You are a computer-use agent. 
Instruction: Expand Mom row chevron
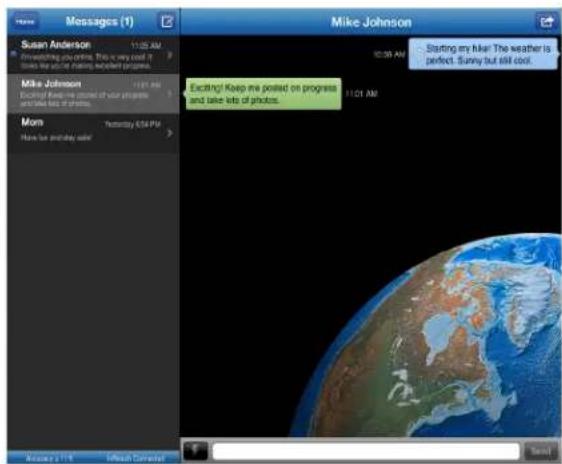[170, 133]
